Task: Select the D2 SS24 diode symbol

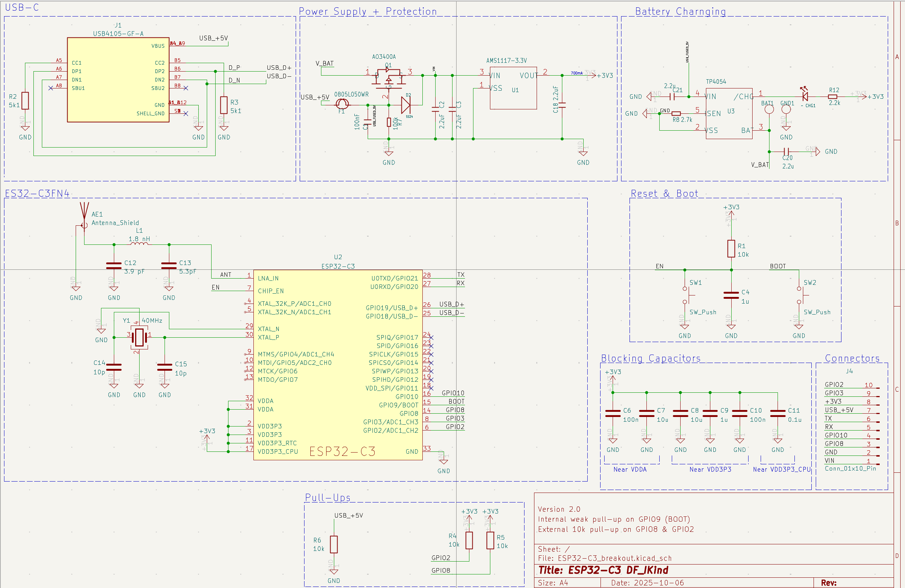Action: 406,105
